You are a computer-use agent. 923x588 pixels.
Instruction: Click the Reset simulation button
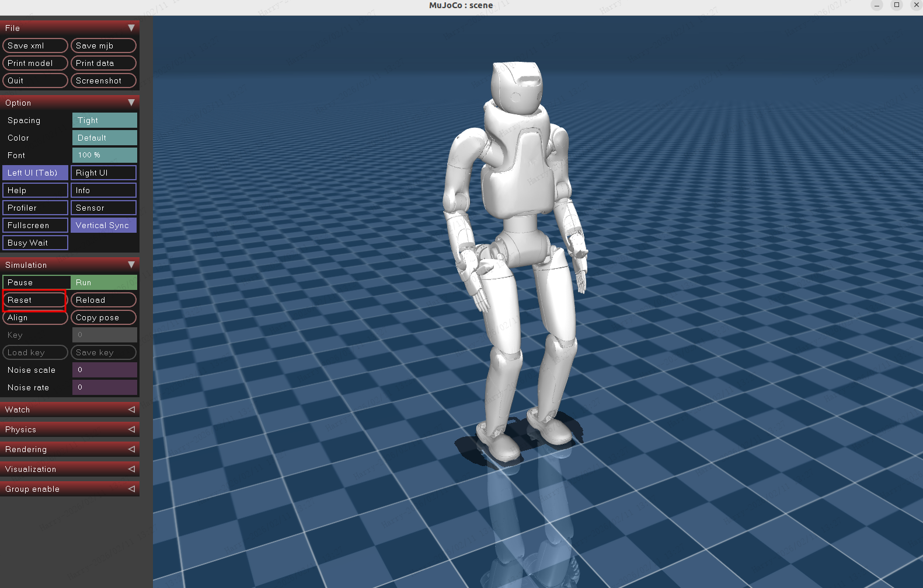pos(35,300)
